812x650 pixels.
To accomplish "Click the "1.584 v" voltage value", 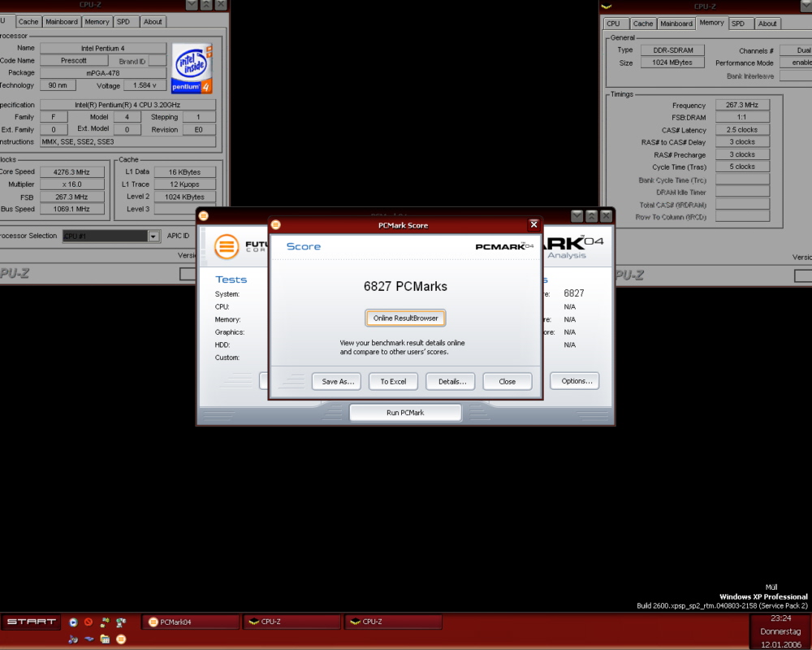I will (145, 85).
